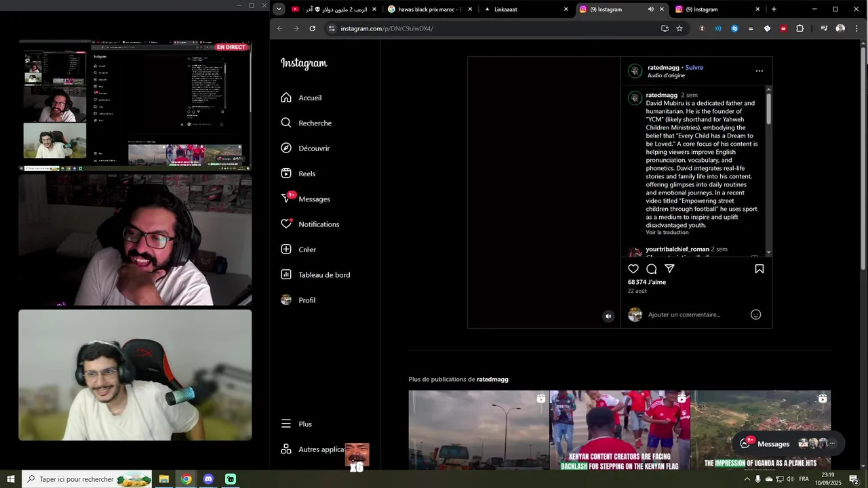Screen dimensions: 868x488
Task: Open Reels from sidebar
Action: (298, 174)
